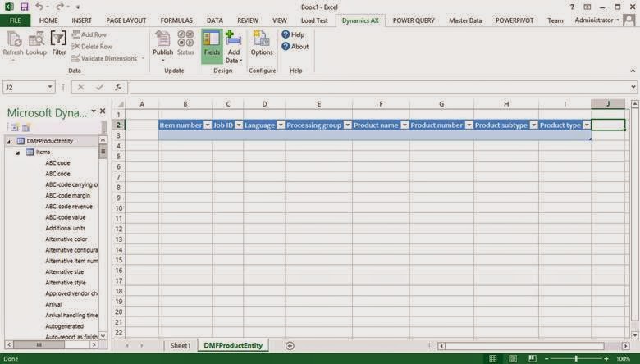Image resolution: width=640 pixels, height=364 pixels.
Task: Click the Cancel X in formula bar
Action: point(80,87)
